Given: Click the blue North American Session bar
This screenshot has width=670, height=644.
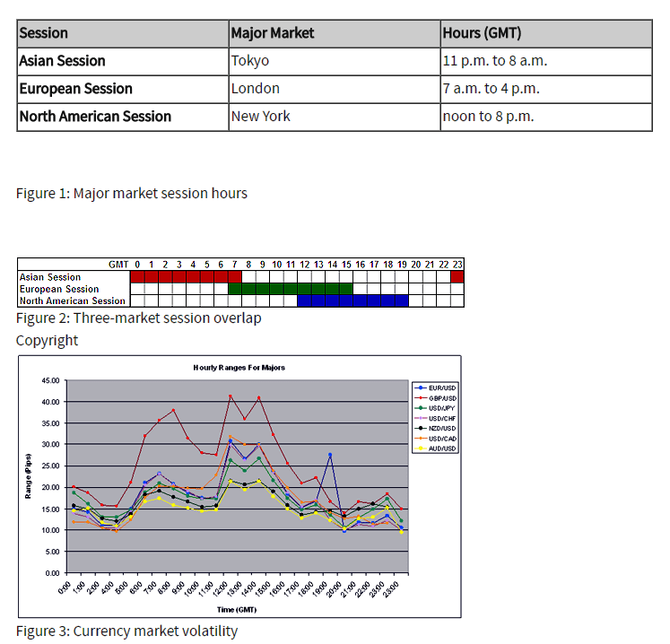Looking at the screenshot, I should point(352,301).
